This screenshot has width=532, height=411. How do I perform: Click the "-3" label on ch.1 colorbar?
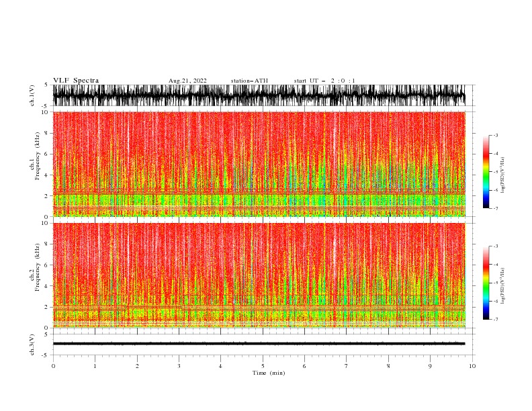click(x=495, y=135)
